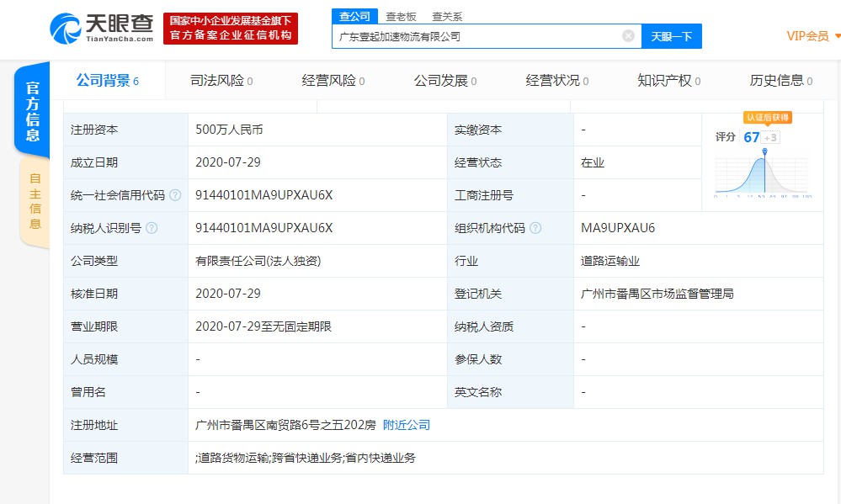Open the 历史信息 tab

[x=781, y=81]
